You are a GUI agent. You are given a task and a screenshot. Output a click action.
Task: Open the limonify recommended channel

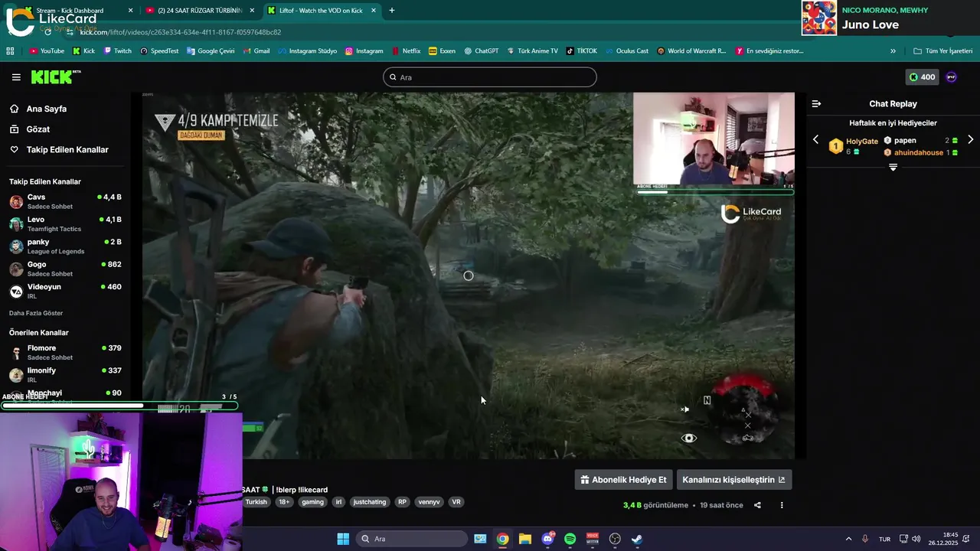click(65, 374)
